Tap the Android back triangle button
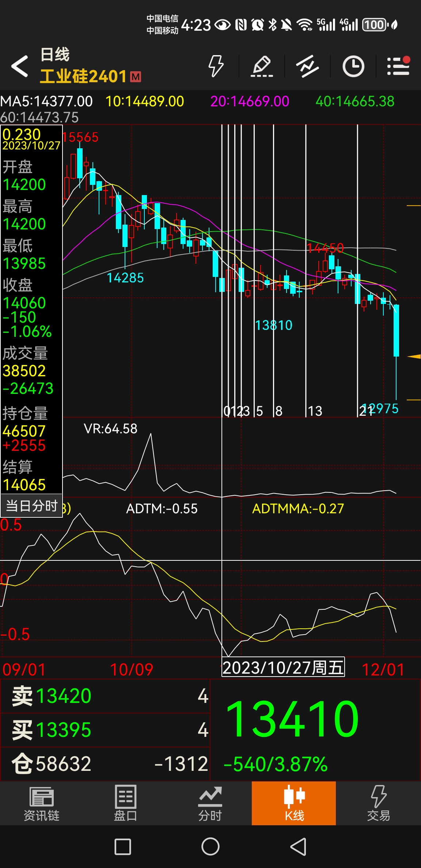 [298, 846]
